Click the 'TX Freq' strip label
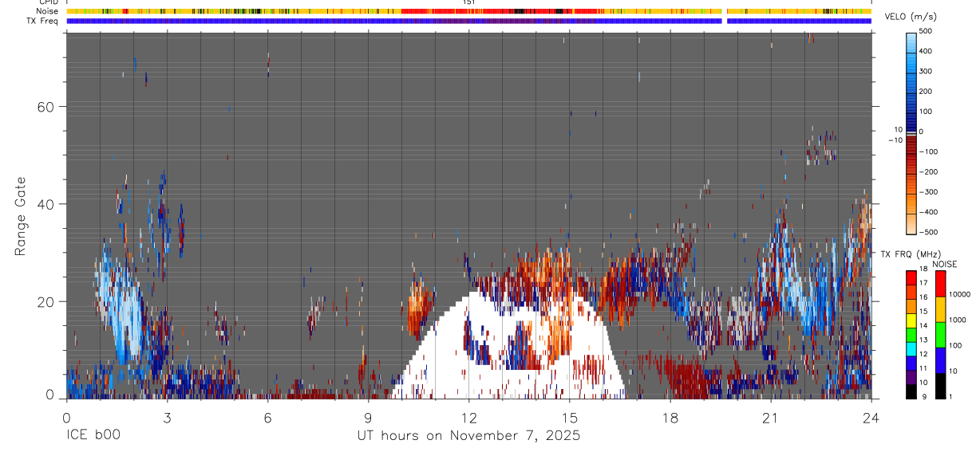The width and height of the screenshot is (980, 452). (x=44, y=21)
